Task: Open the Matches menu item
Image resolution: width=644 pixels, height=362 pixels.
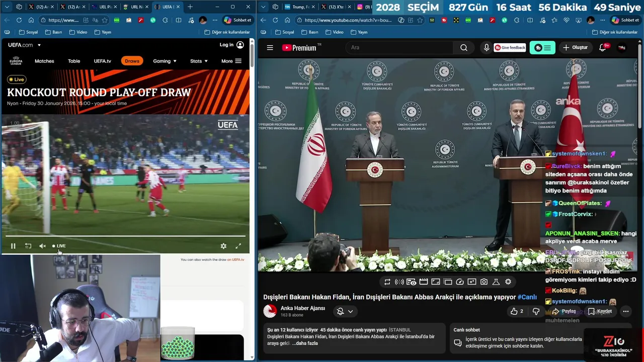Action: [x=44, y=61]
